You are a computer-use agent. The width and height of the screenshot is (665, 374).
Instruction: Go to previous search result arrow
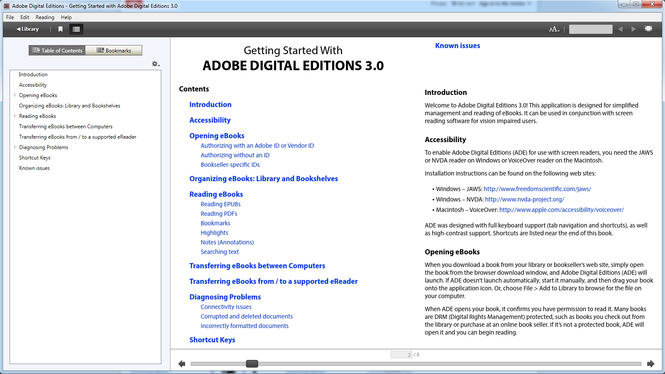click(x=621, y=29)
